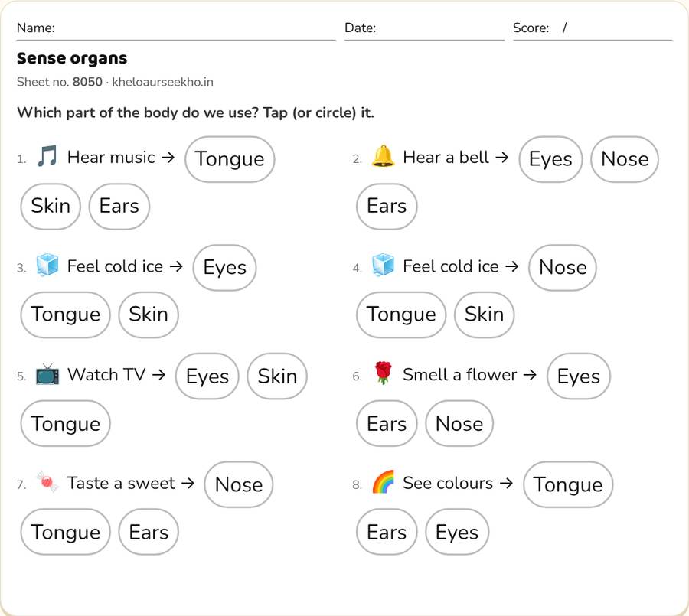Tap the ice cube icon in question 4
689x616 pixels.
coord(383,265)
